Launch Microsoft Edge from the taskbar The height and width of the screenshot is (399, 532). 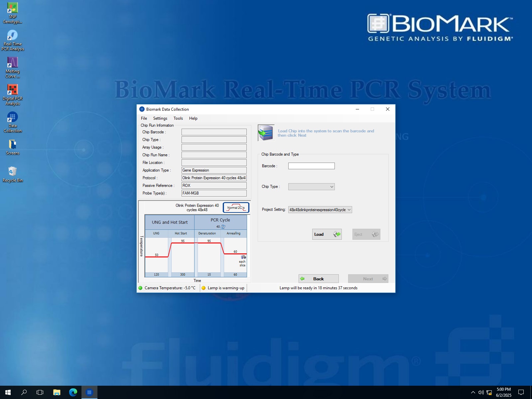click(72, 392)
